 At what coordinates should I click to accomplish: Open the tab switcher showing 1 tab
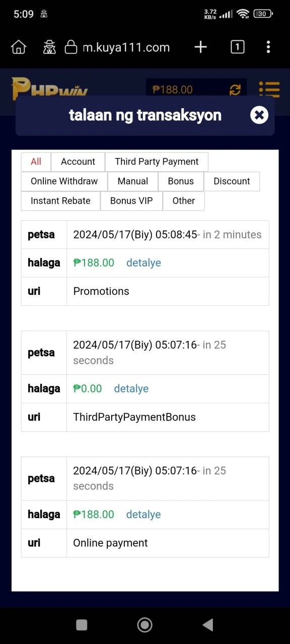(x=237, y=47)
